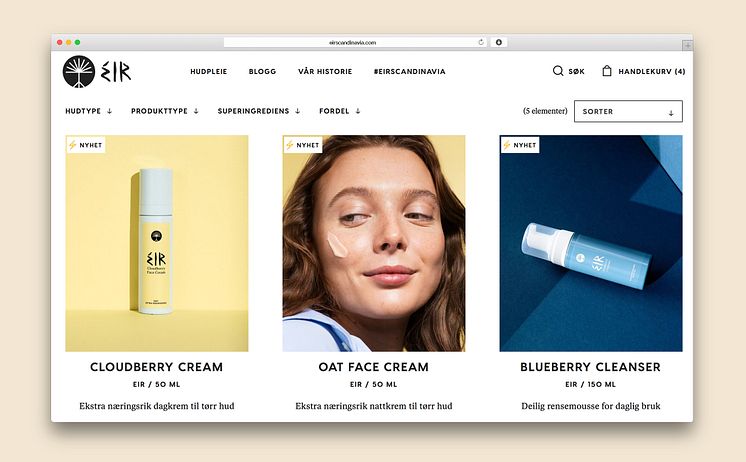Open the Blogg menu item
This screenshot has width=746, height=462.
coord(262,71)
